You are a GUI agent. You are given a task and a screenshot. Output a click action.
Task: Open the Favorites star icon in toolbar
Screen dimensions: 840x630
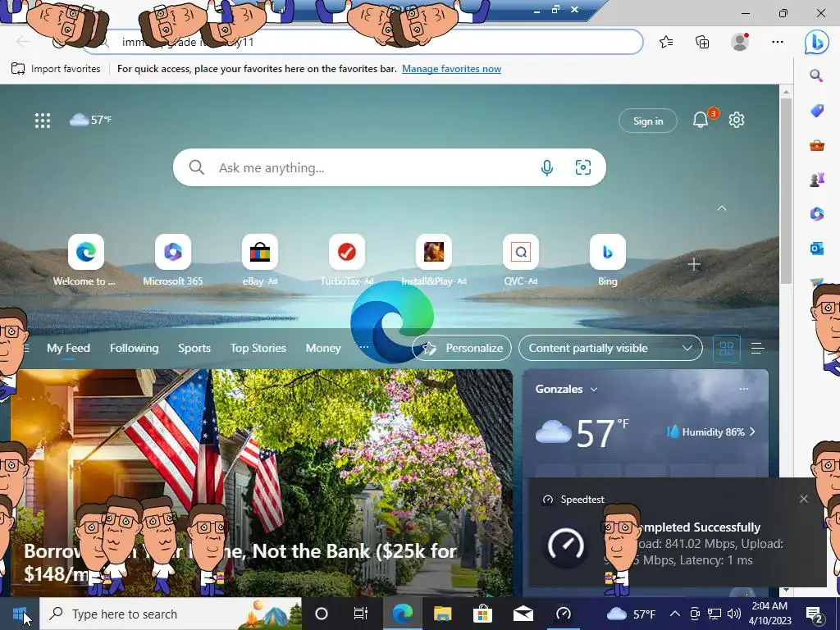tap(666, 42)
